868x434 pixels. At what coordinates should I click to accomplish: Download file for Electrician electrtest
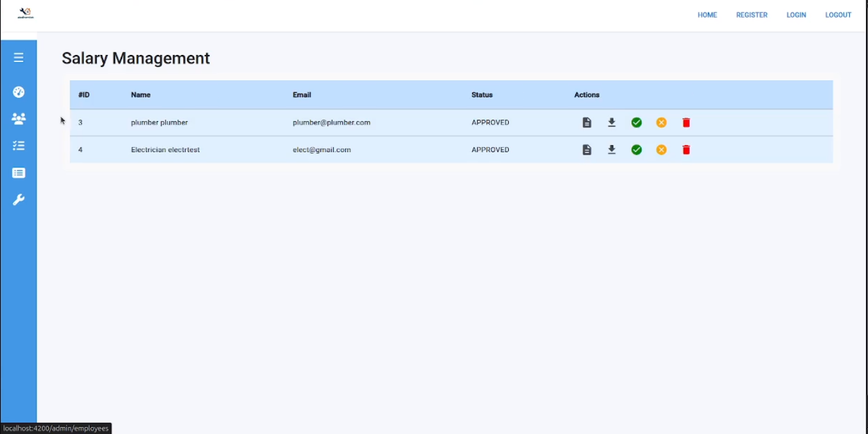[x=611, y=150]
